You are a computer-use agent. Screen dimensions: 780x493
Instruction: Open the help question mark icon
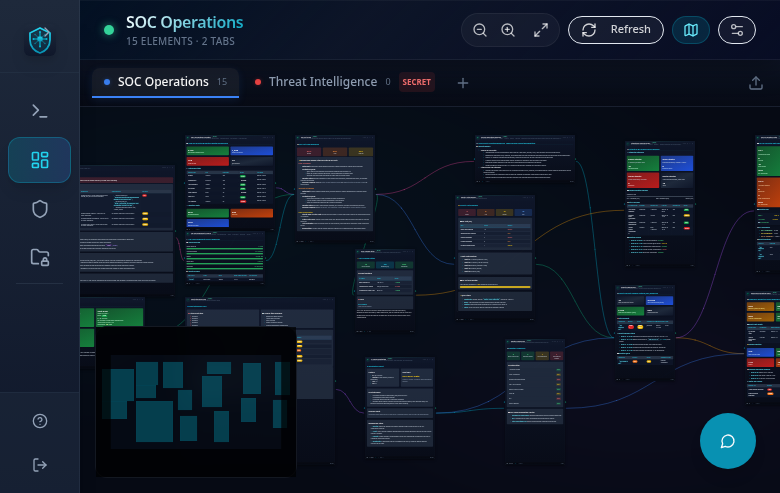(x=40, y=421)
